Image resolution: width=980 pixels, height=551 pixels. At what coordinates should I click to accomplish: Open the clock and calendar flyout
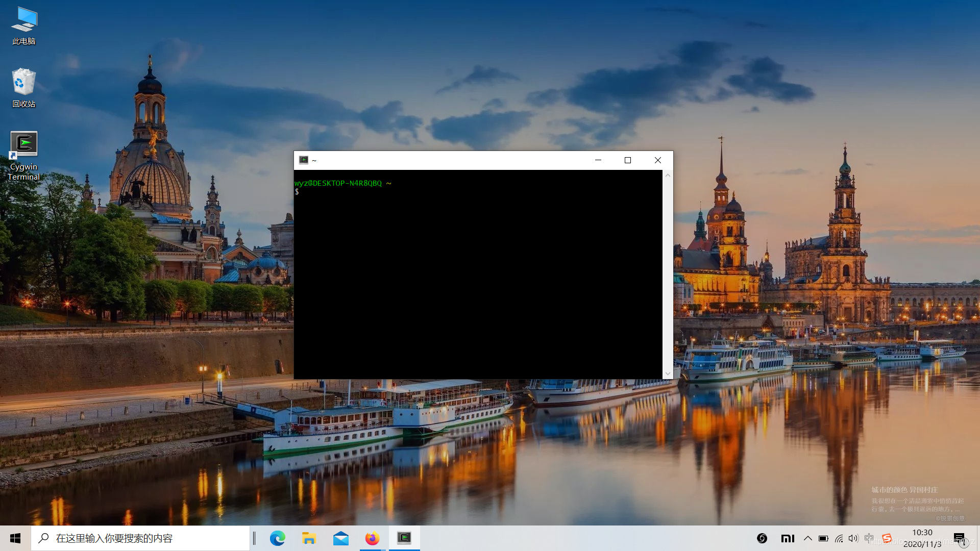point(922,538)
